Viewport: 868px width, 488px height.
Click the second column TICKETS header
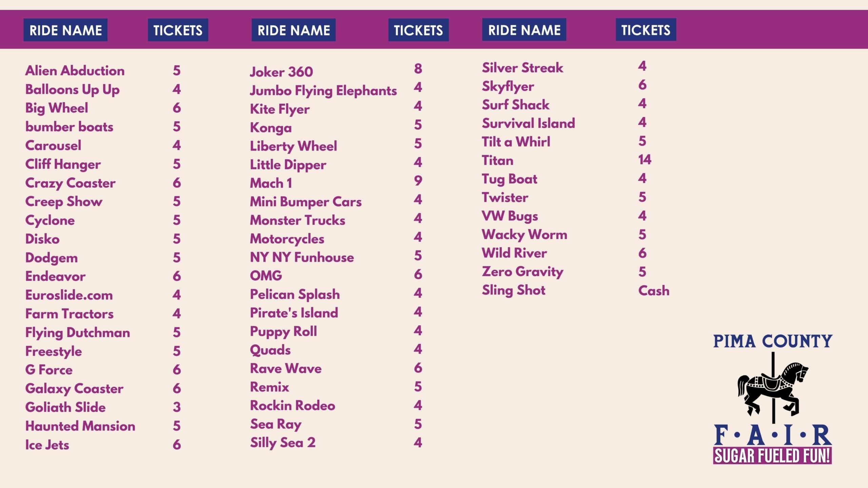(x=418, y=30)
